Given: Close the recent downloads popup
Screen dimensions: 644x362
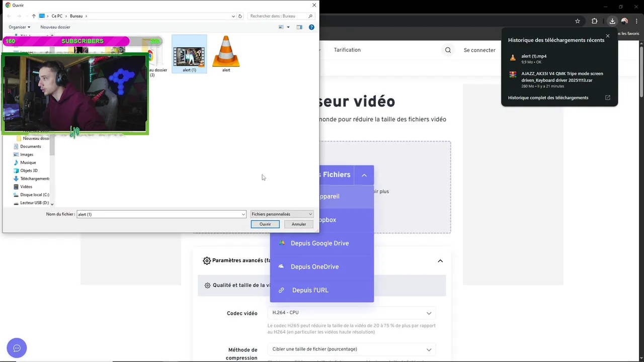Looking at the screenshot, I should 608,36.
